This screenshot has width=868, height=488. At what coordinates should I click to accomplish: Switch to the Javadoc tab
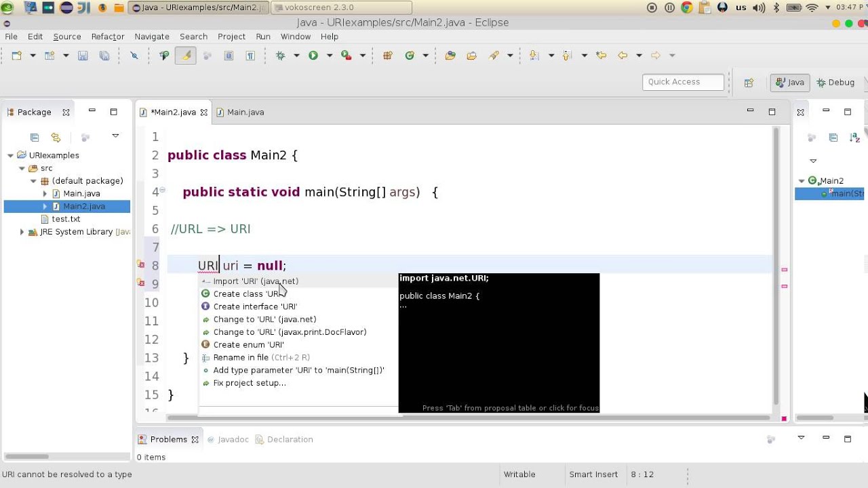pyautogui.click(x=228, y=440)
